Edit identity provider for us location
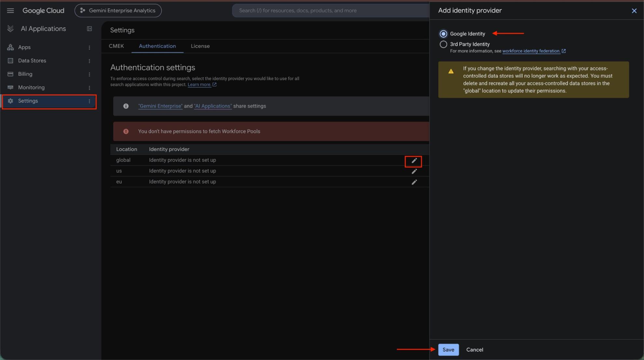The width and height of the screenshot is (644, 360). coord(414,171)
